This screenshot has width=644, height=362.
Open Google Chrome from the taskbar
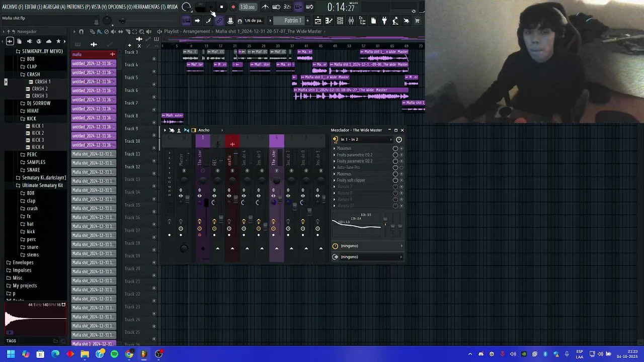tap(129, 354)
